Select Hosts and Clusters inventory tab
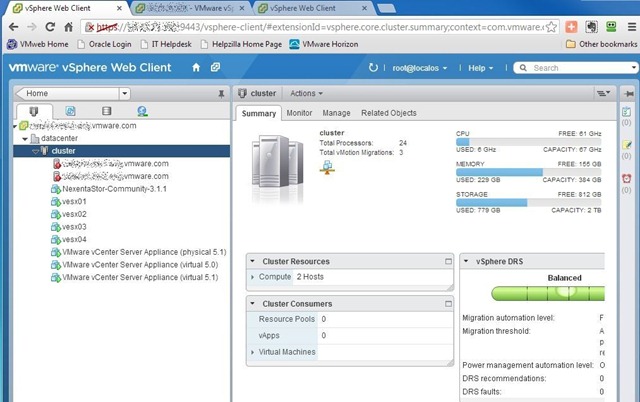Viewport: 640px width, 402px height. point(34,111)
